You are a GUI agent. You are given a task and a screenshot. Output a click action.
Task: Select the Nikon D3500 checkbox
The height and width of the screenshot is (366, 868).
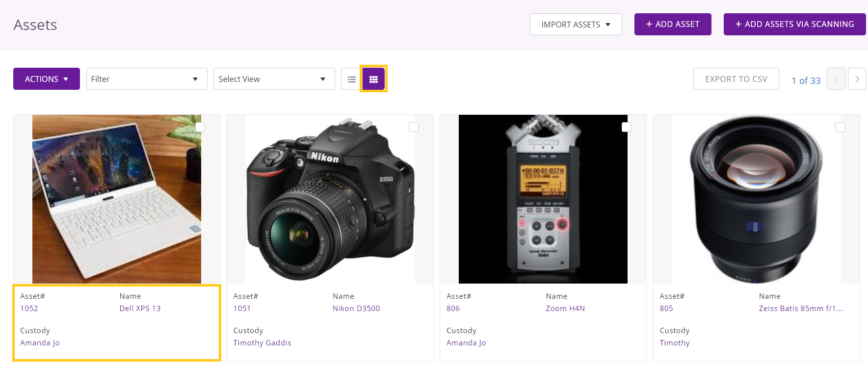[414, 127]
